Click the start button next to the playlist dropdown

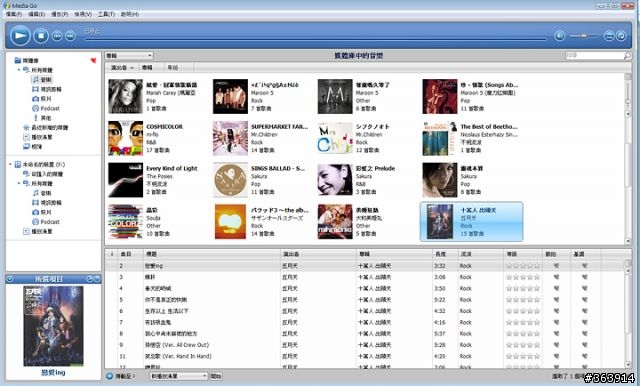tap(216, 376)
